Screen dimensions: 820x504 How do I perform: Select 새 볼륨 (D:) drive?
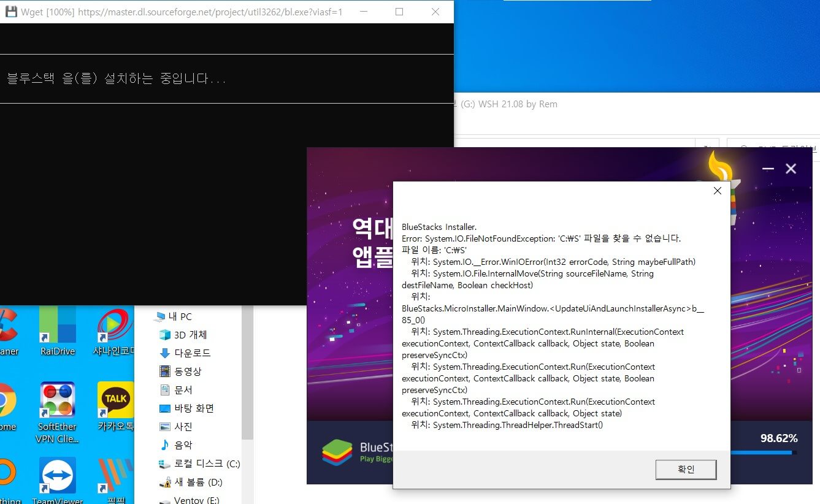(191, 482)
